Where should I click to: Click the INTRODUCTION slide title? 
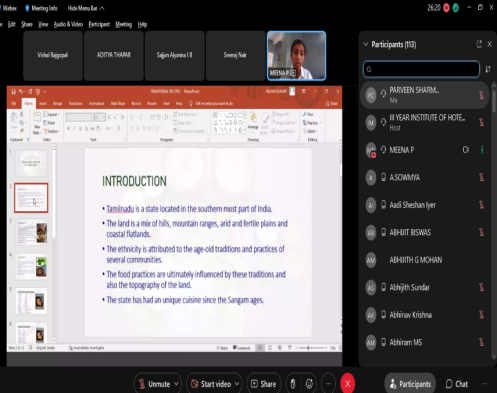coord(134,181)
